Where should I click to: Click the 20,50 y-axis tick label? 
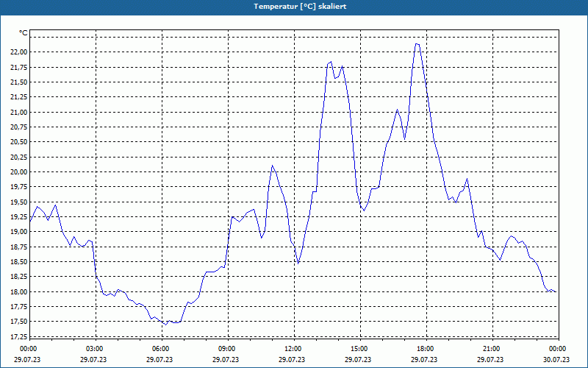coord(18,142)
